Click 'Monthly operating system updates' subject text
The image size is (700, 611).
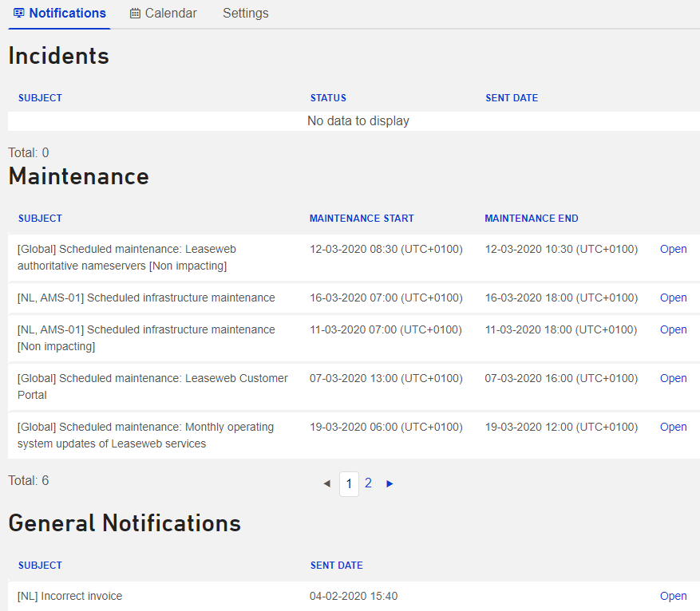(145, 436)
